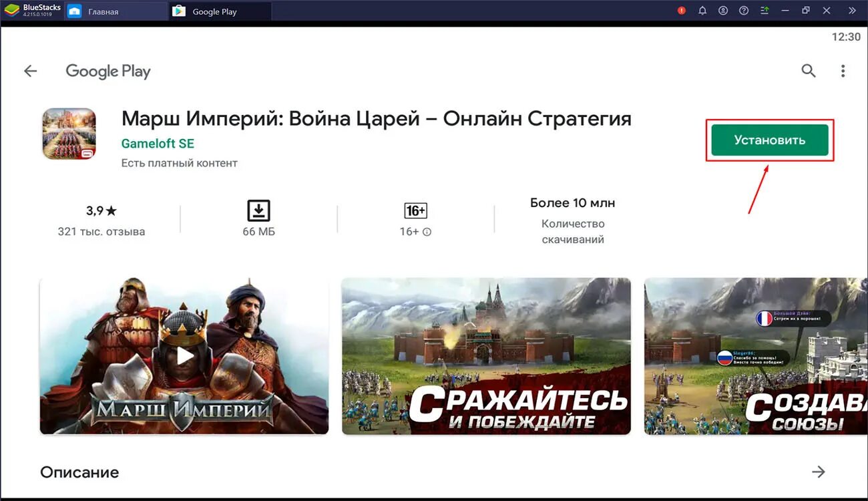This screenshot has width=868, height=501.
Task: Click the game app icon image
Action: pos(69,134)
